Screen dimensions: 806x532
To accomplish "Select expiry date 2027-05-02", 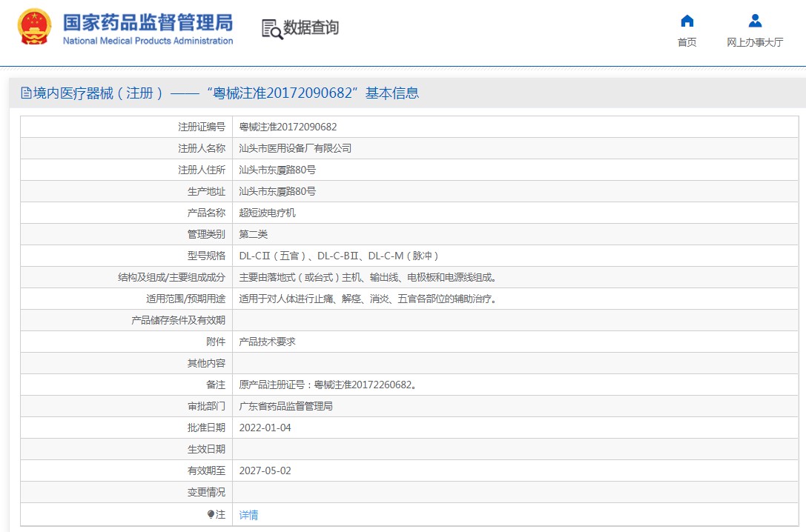I will coord(265,471).
